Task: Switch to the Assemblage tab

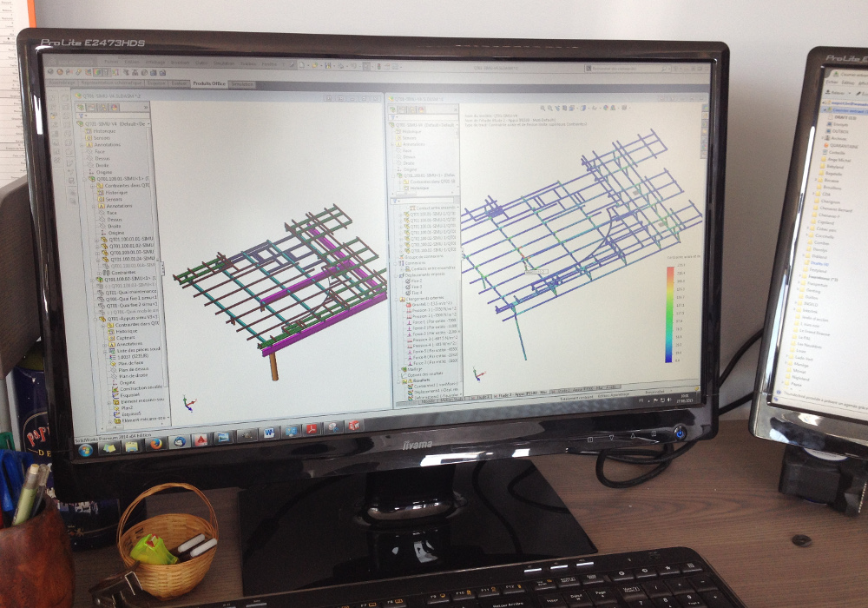Action: tap(62, 83)
